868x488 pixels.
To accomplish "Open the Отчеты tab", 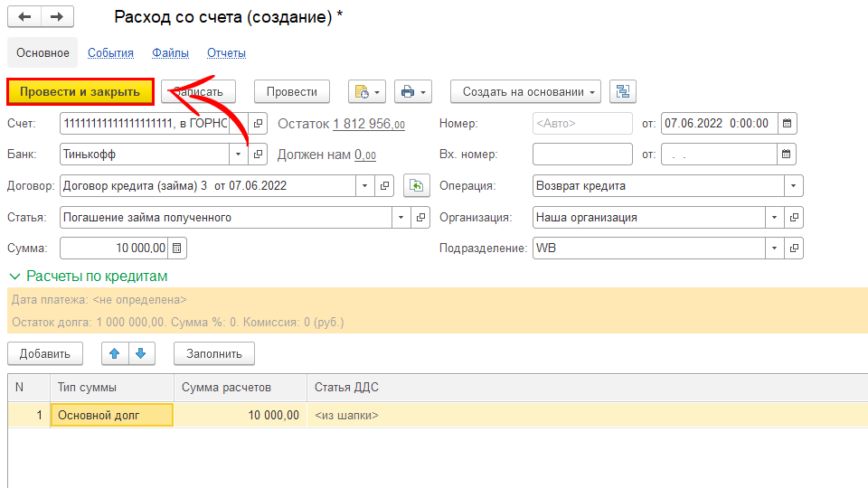I will [x=226, y=53].
